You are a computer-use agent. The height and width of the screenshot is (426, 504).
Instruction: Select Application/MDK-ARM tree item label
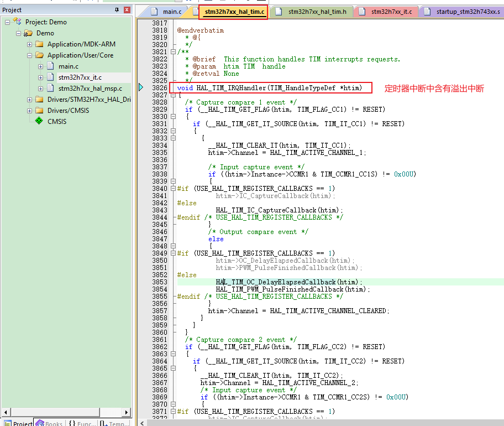81,44
